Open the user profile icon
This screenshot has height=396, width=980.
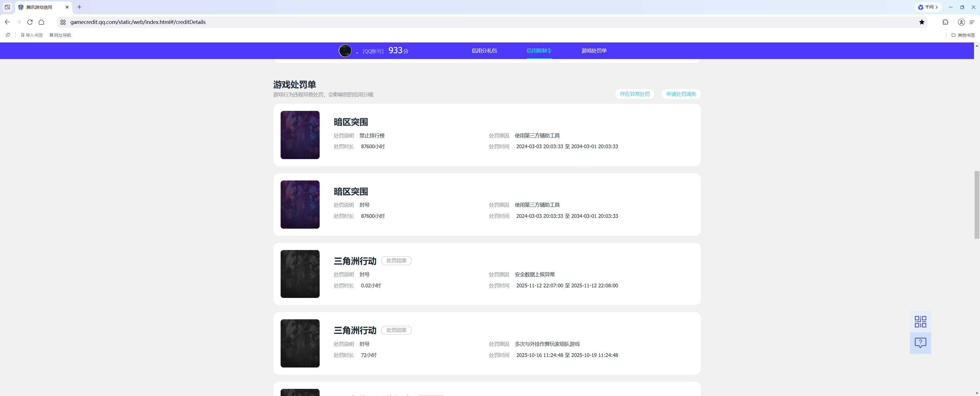(961, 22)
